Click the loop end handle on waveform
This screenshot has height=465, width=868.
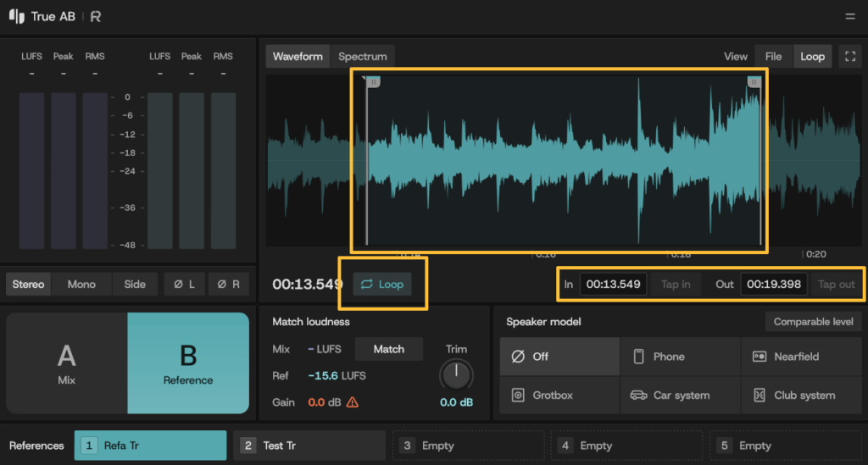pyautogui.click(x=754, y=82)
